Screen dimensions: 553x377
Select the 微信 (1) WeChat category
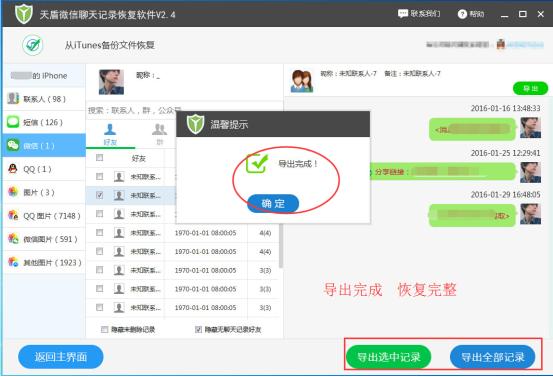tap(44, 146)
